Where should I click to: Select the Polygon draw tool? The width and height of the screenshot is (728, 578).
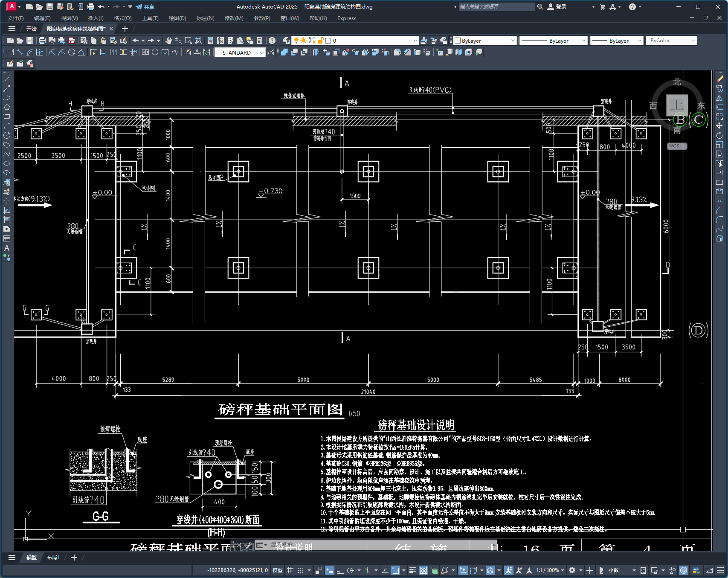[7, 107]
